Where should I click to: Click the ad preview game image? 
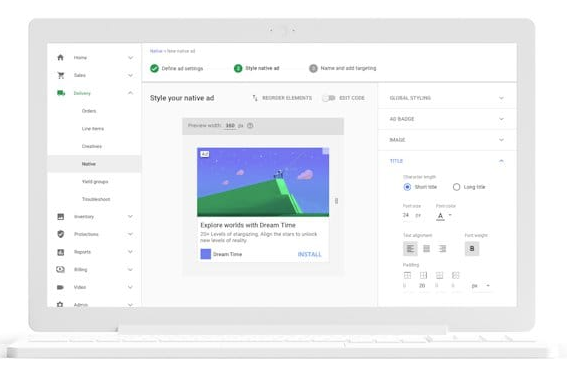click(x=263, y=182)
